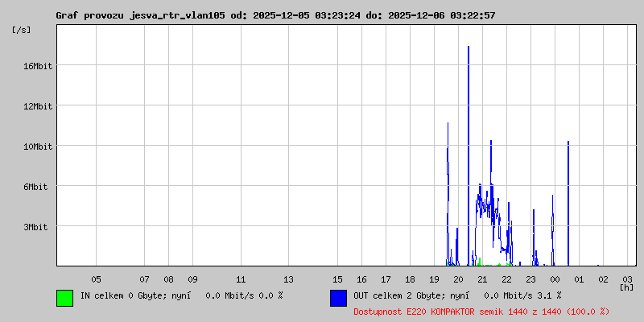The height and width of the screenshot is (322, 644).
Task: Click the 12Mbit y-axis label
Action: coord(37,106)
